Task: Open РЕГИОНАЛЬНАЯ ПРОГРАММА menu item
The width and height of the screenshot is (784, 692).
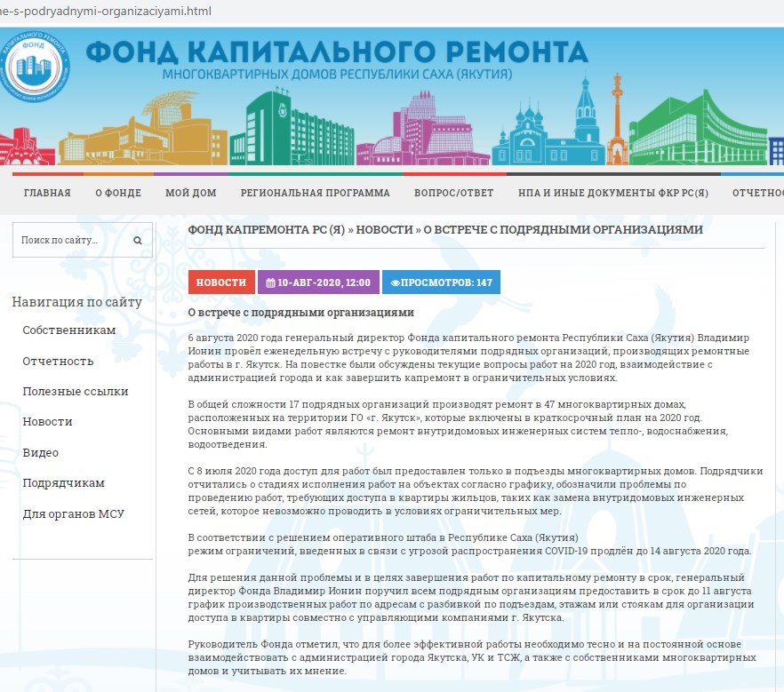Action: [315, 193]
